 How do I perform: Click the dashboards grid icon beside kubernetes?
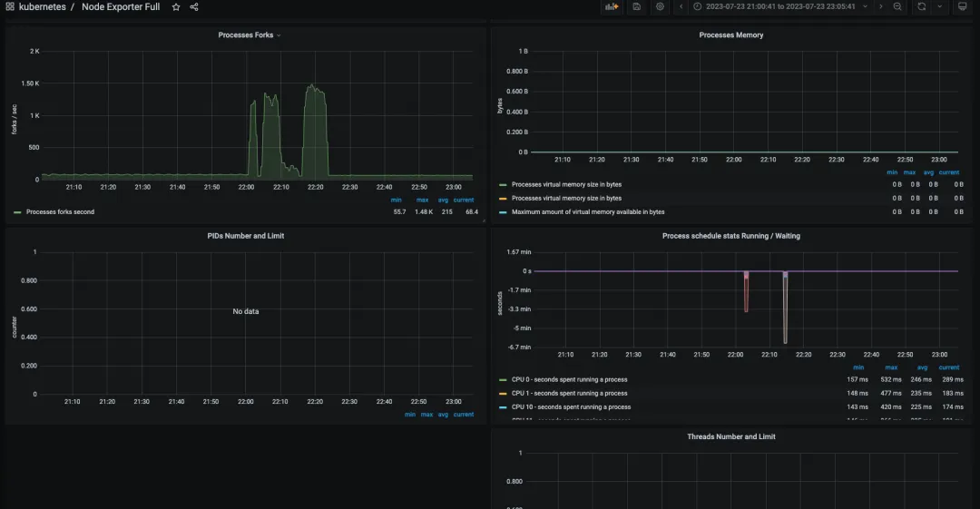tap(9, 7)
